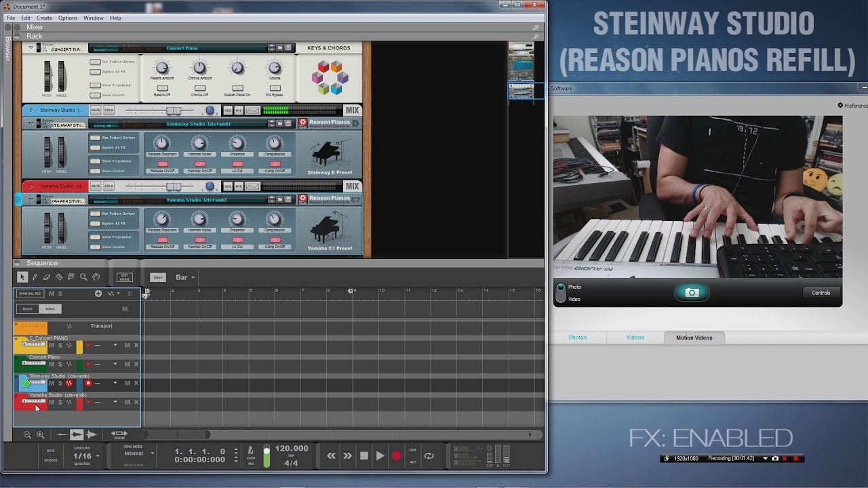
Task: Select the Eraser tool in sequencer toolbar
Action: click(47, 277)
